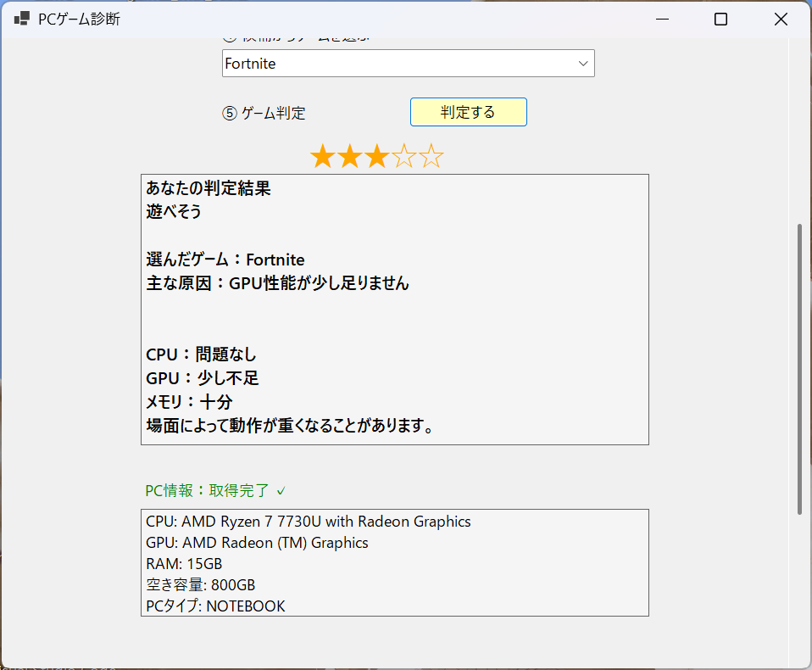Click the PCタイプ: NOTEBOOK line
The height and width of the screenshot is (670, 812).
[215, 606]
